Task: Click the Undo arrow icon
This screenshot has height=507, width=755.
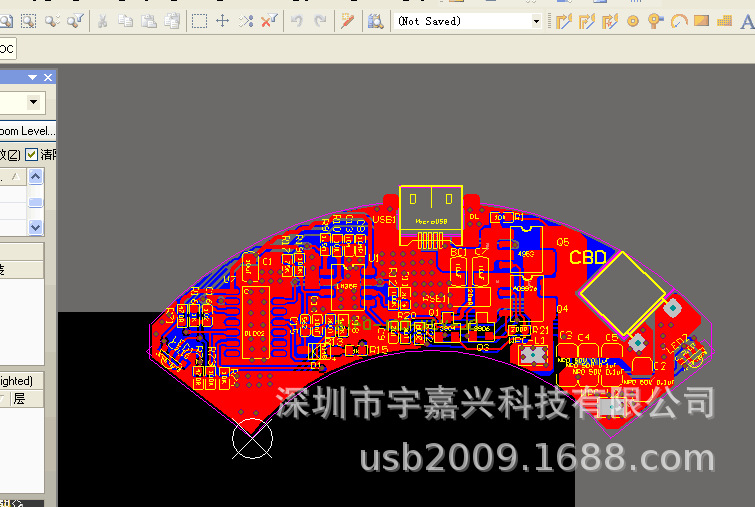Action: [x=297, y=21]
